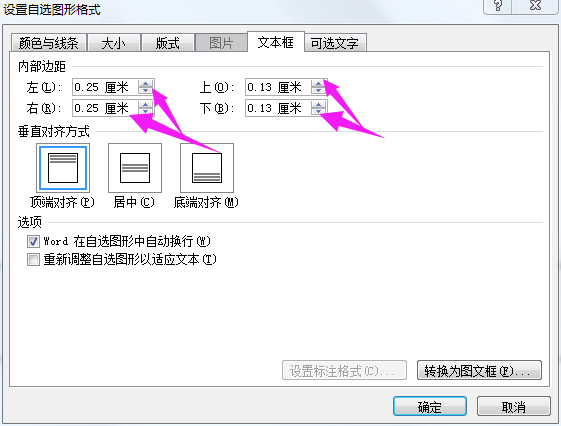Open the 可选文字 tab
Image resolution: width=561 pixels, height=426 pixels.
click(x=335, y=43)
